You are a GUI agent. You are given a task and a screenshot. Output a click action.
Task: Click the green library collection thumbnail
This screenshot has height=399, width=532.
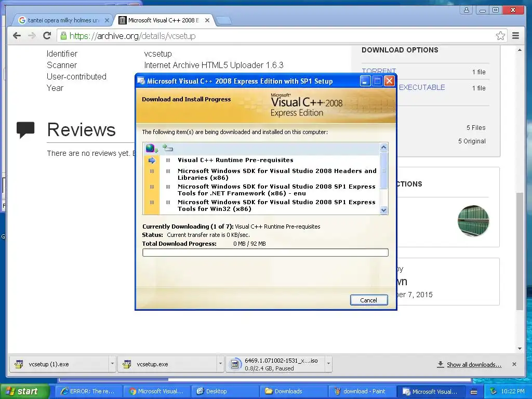pyautogui.click(x=473, y=221)
